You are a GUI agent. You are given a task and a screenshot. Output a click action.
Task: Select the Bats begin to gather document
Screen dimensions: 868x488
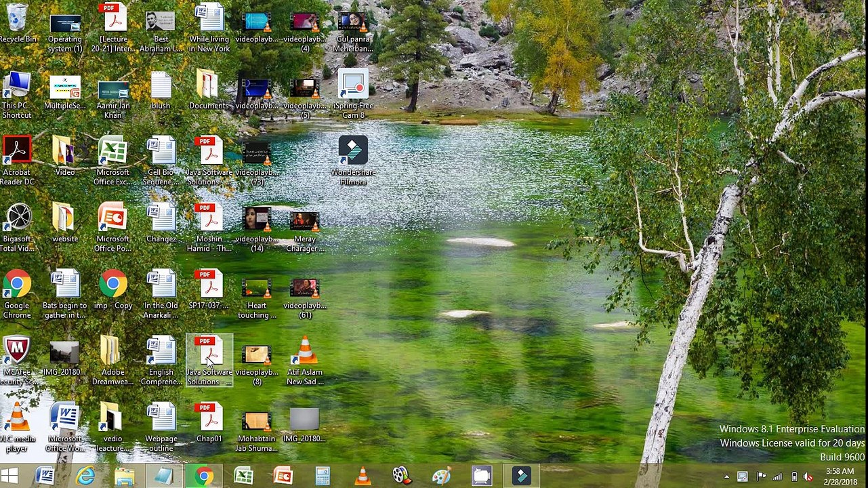(x=65, y=295)
